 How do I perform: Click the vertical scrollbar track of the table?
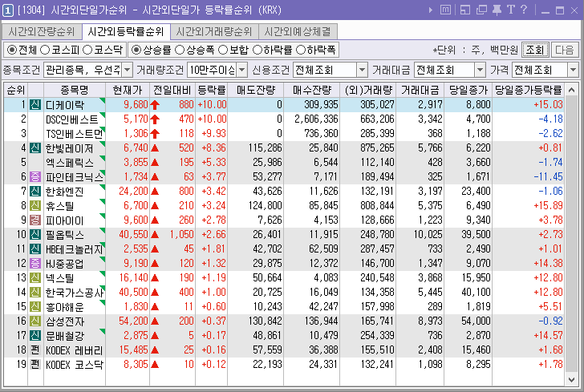572,235
